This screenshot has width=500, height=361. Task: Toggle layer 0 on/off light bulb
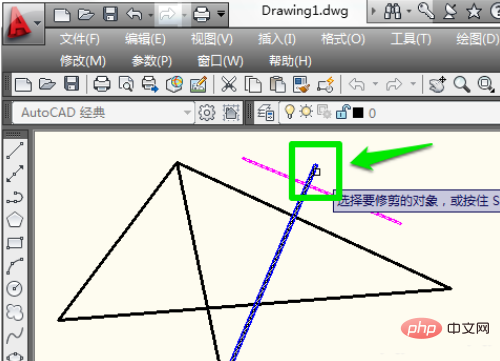coord(289,111)
